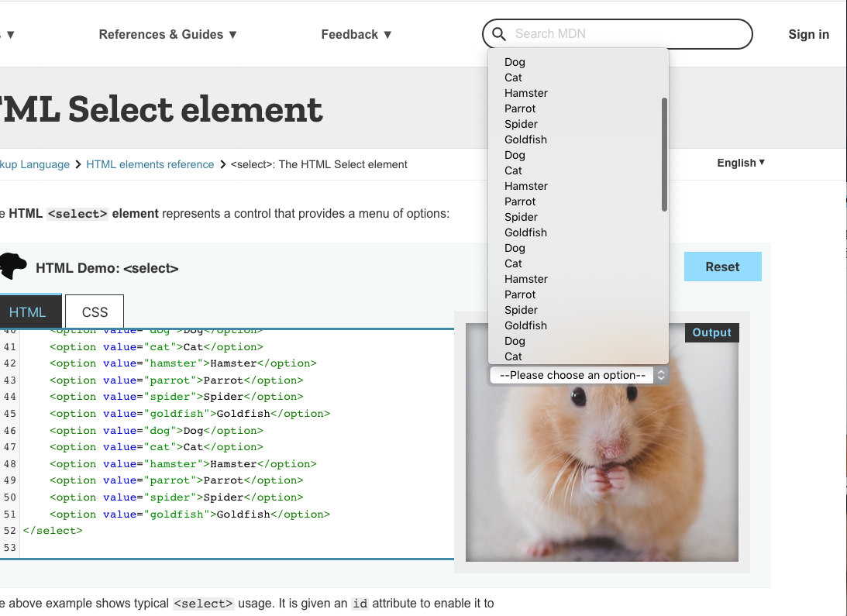The height and width of the screenshot is (616, 847).
Task: Click code line 42 hamster option
Action: tap(183, 363)
